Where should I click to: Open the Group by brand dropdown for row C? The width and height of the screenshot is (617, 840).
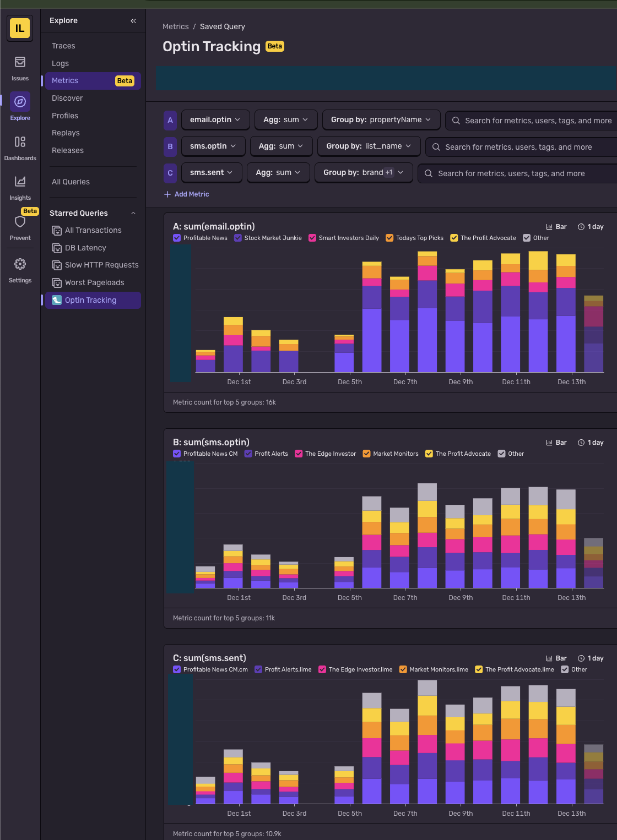pyautogui.click(x=363, y=172)
